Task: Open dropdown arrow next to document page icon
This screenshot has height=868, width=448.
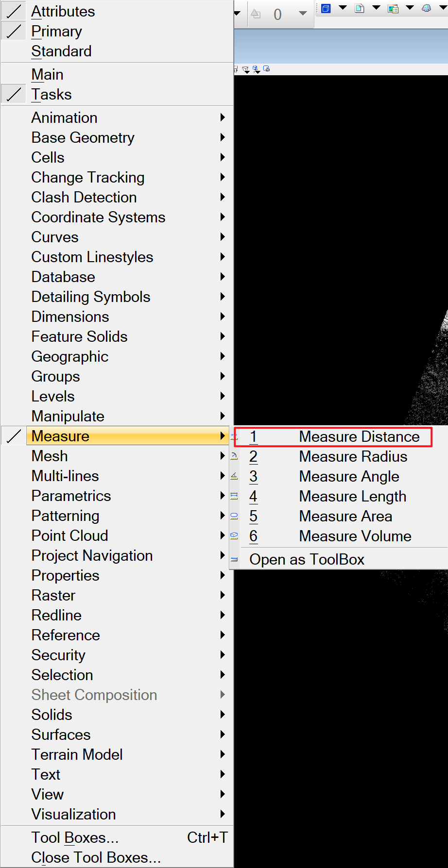Action: pyautogui.click(x=376, y=8)
